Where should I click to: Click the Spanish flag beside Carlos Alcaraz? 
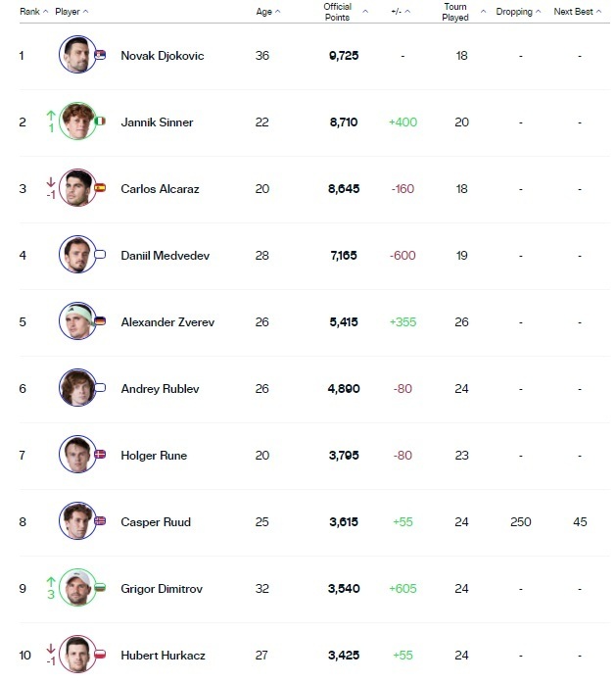tap(100, 188)
